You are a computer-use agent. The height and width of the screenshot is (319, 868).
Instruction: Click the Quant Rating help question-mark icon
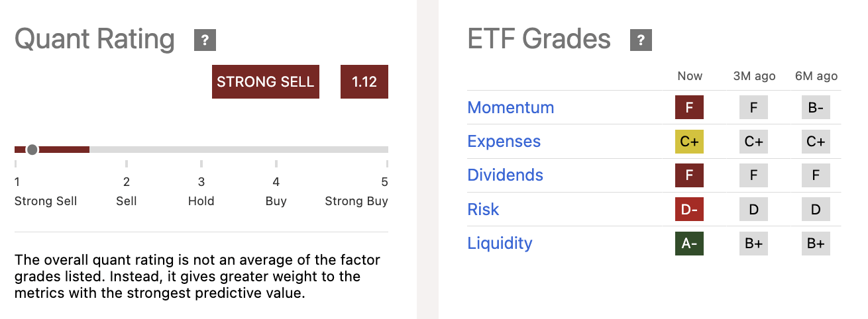205,41
